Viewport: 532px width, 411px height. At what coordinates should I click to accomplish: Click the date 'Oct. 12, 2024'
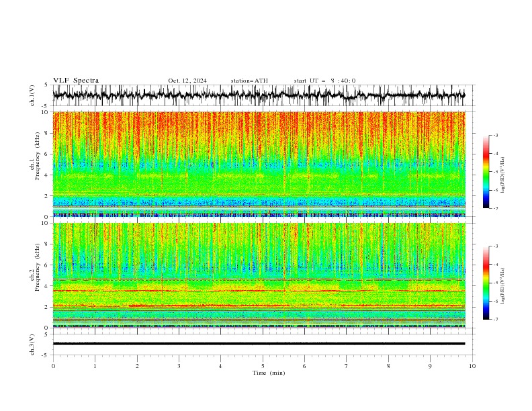(x=187, y=81)
